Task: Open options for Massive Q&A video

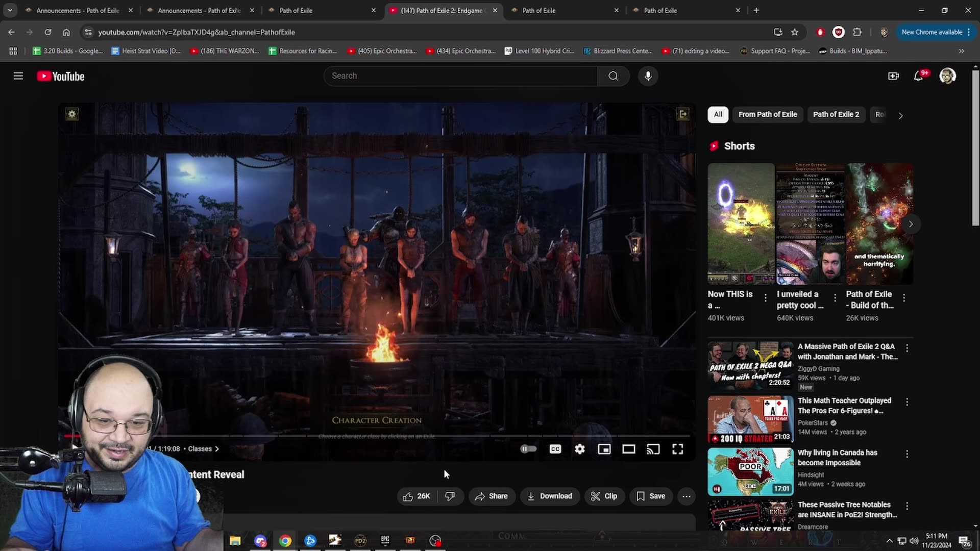Action: point(907,348)
